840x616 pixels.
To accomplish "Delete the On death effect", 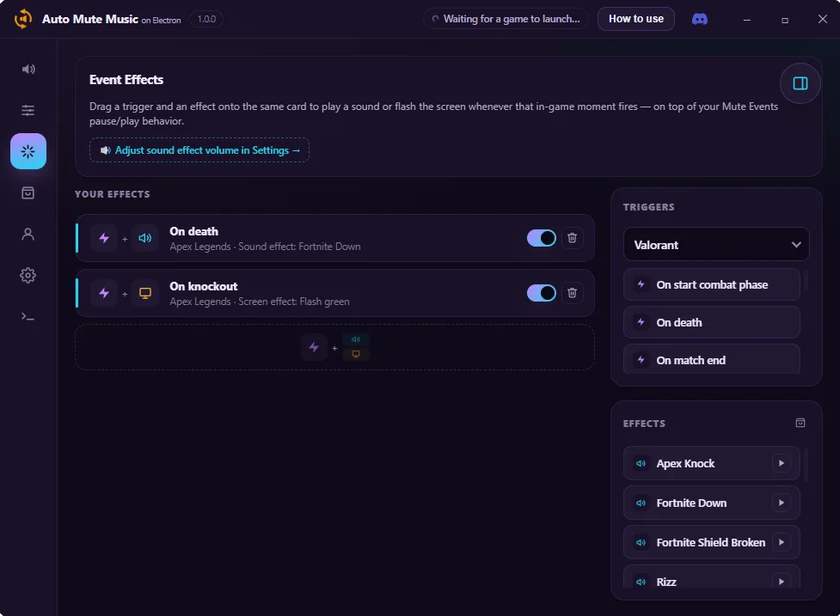I will [x=572, y=238].
